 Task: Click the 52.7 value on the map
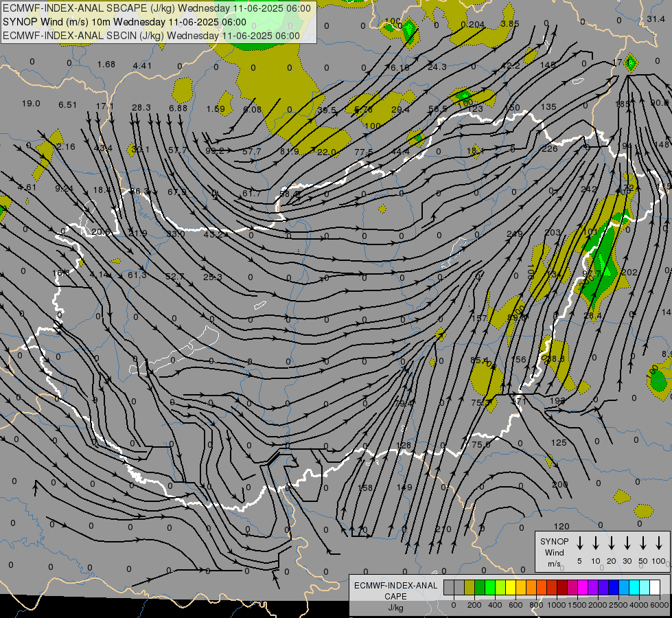pos(175,277)
